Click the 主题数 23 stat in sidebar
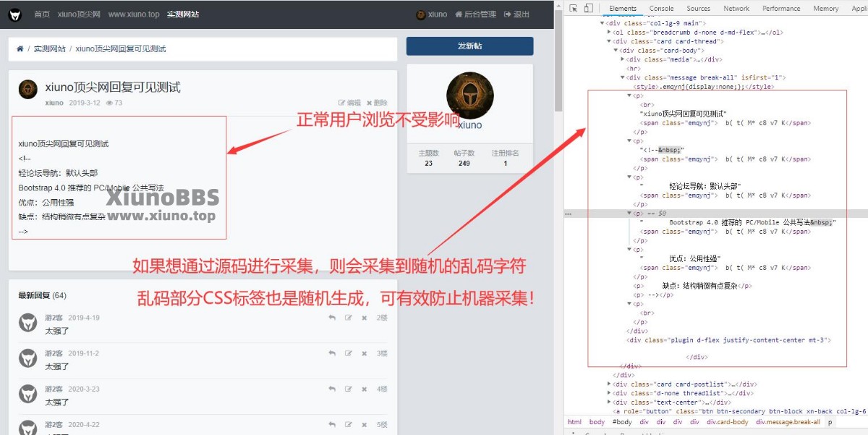This screenshot has height=435, width=868. (429, 158)
